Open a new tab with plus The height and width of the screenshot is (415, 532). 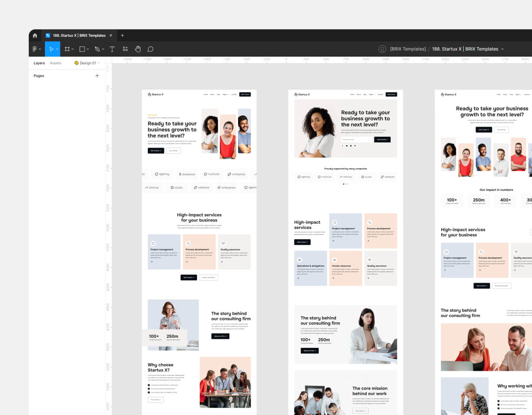(x=122, y=36)
